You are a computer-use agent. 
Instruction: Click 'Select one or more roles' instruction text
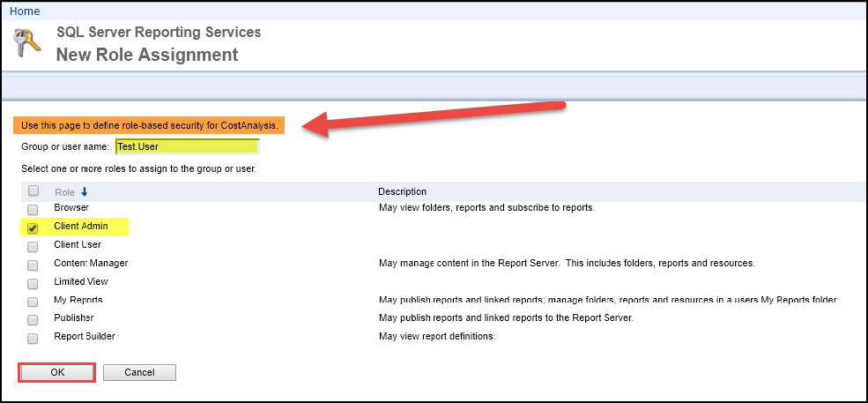click(x=138, y=168)
